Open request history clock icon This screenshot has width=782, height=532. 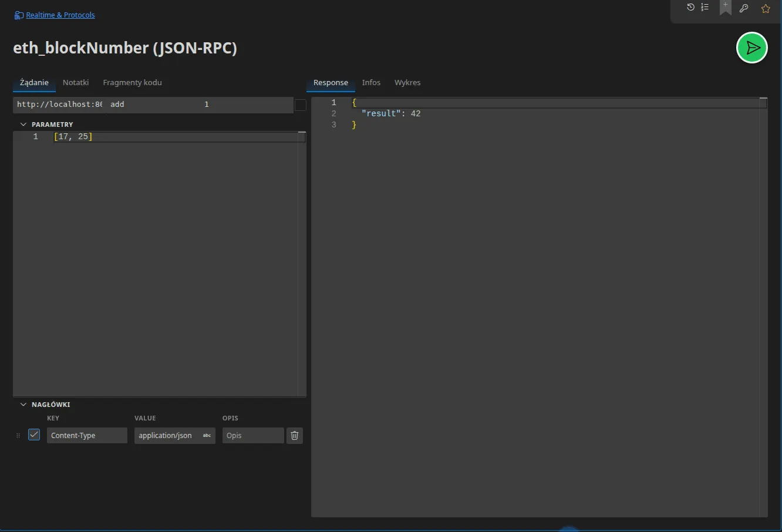point(690,8)
